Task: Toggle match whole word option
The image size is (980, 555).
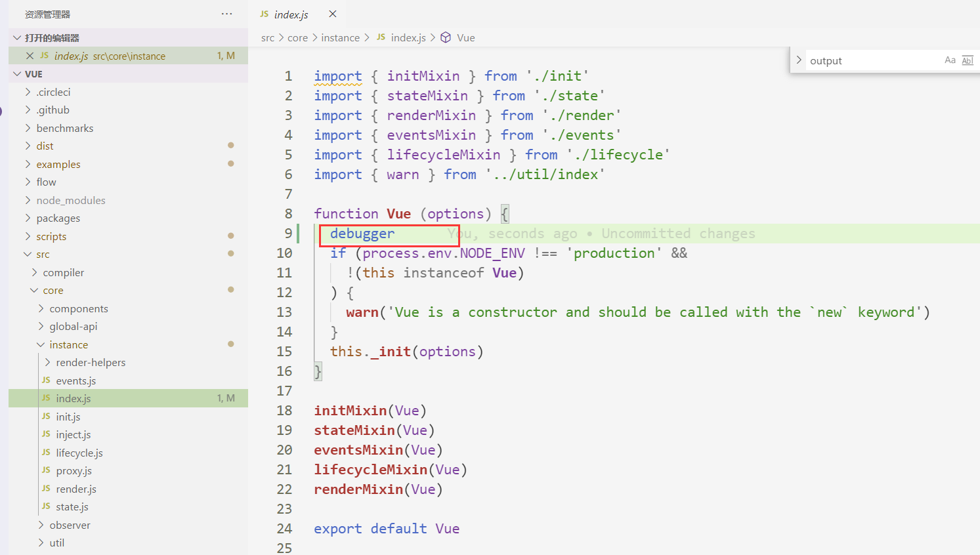Action: click(968, 60)
